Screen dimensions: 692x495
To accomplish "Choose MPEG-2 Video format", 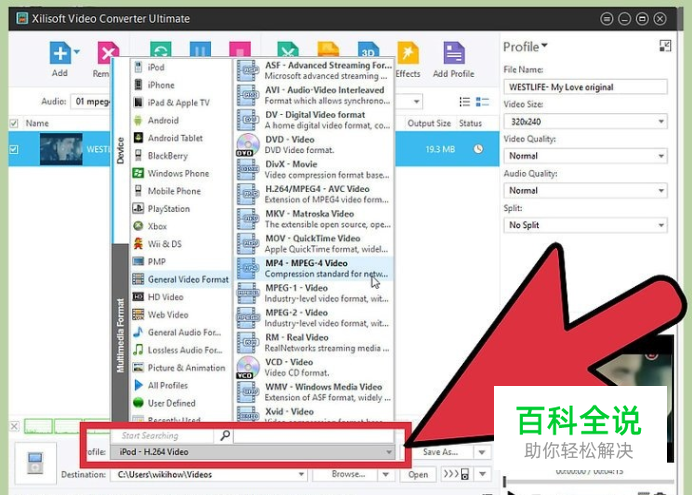I will tap(314, 317).
